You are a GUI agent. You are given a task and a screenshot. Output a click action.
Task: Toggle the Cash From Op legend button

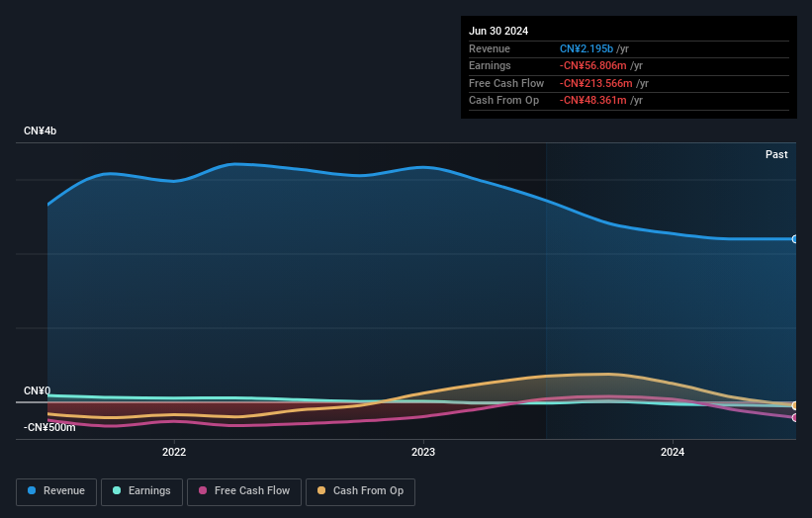(360, 491)
